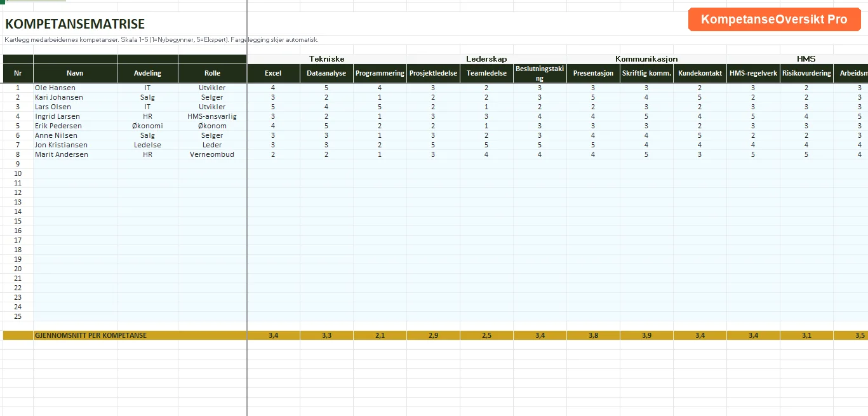This screenshot has width=868, height=416.
Task: Select the Risikovurdering average 3,1
Action: coord(806,335)
